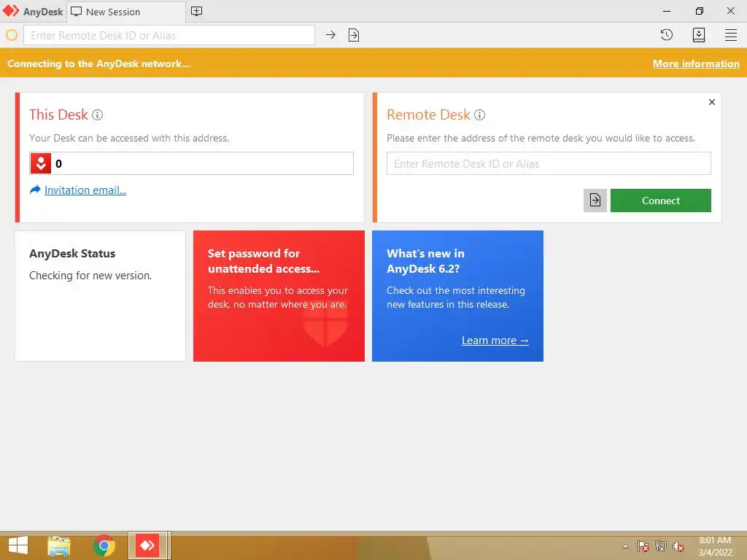
Task: Close the Remote Desk panel
Action: 712,102
